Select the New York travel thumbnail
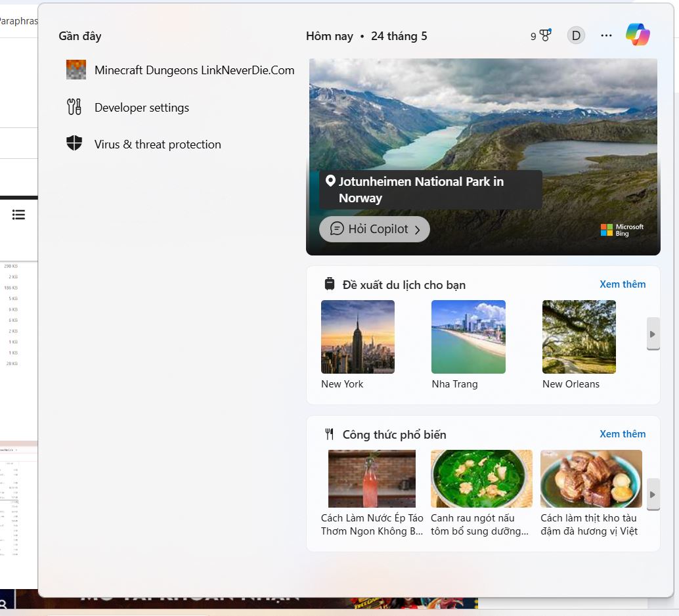Screen dimensions: 679x616 pos(357,336)
